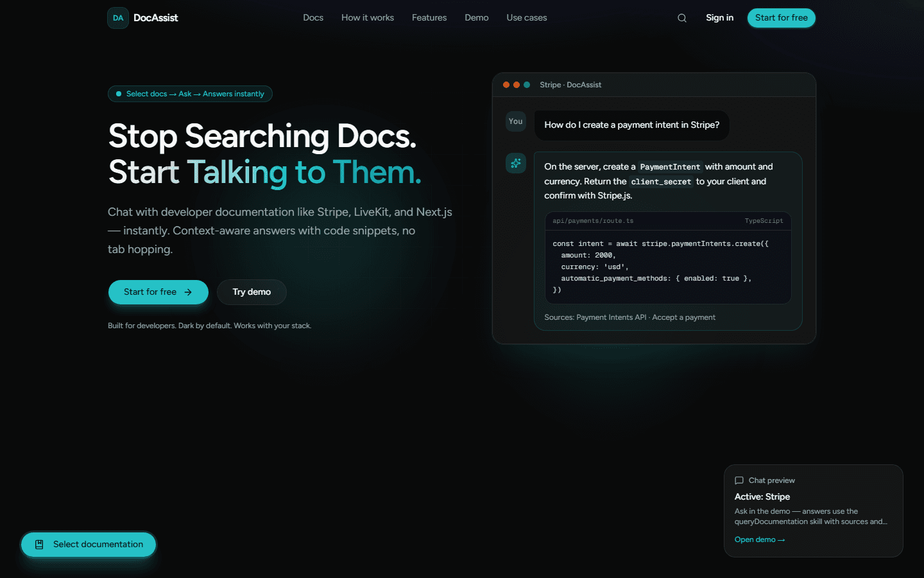The width and height of the screenshot is (924, 578).
Task: Click the Select docs → Ask pill badge
Action: (190, 94)
